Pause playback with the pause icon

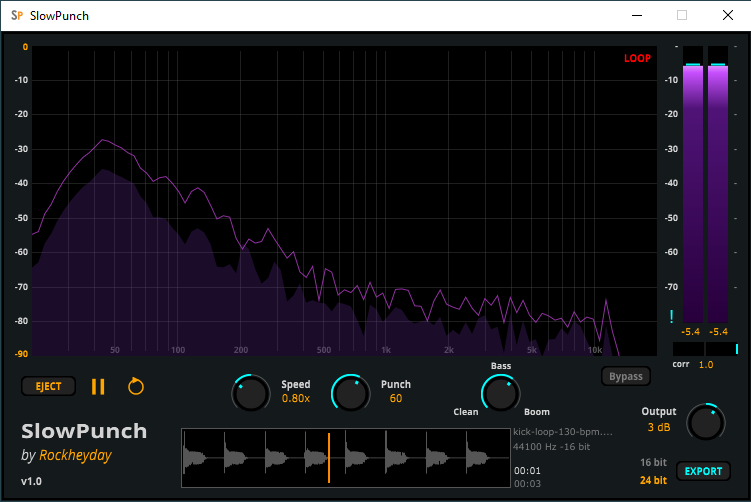tap(98, 386)
